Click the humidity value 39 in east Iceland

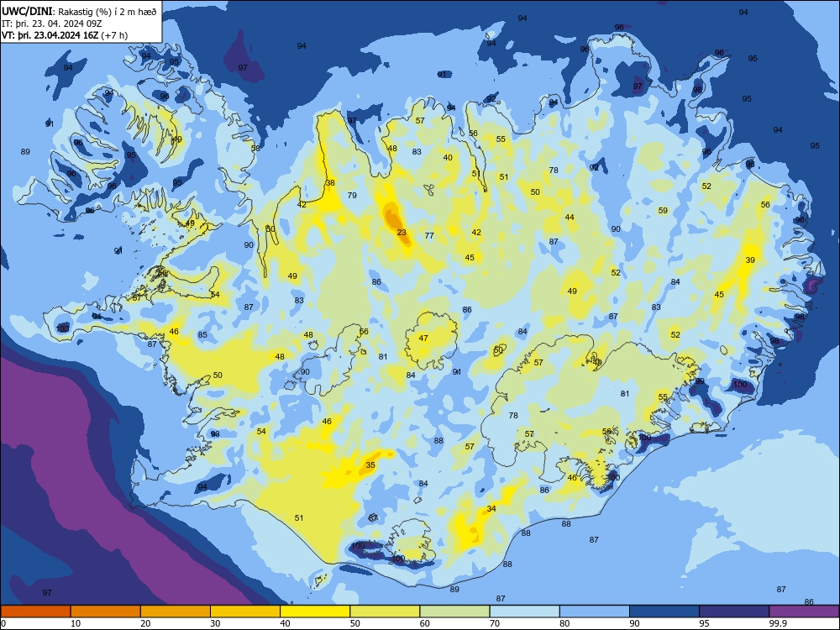point(750,260)
